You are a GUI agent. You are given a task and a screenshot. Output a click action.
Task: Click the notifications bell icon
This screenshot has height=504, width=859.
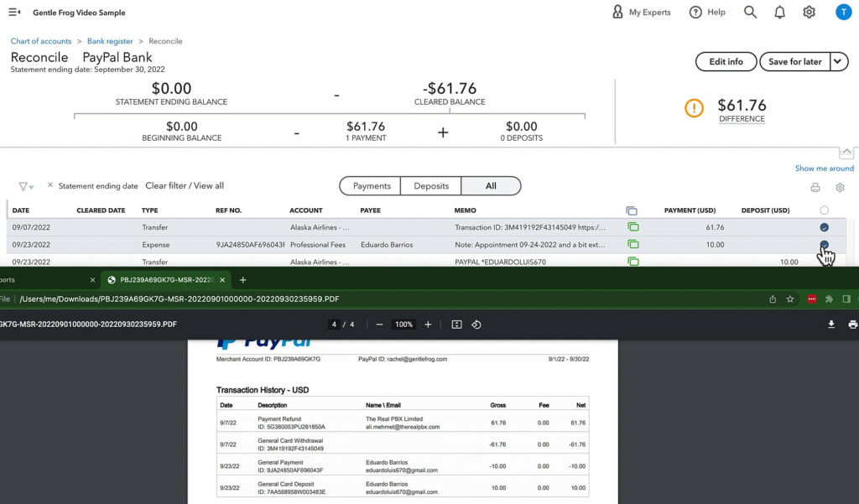779,12
